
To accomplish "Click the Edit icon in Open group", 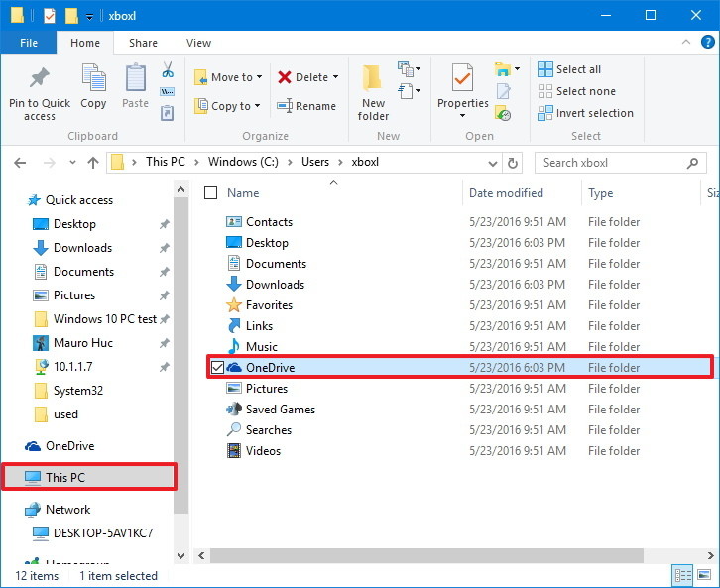I will coord(503,91).
